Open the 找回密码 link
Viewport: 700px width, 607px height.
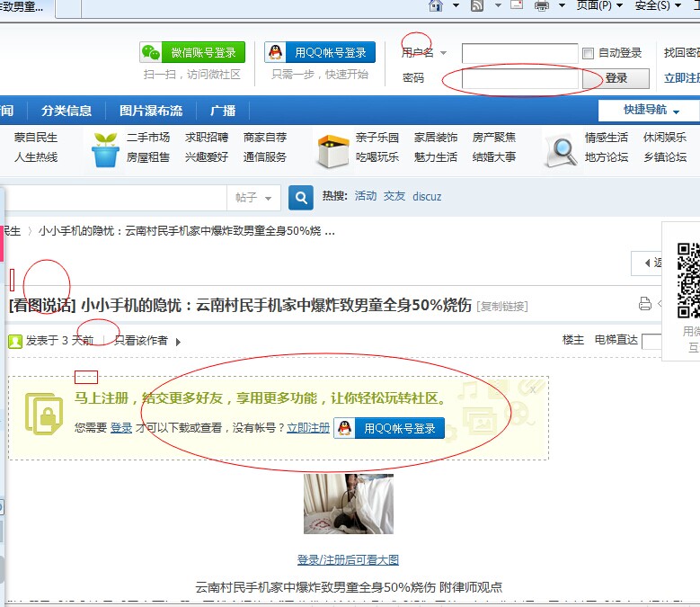tap(682, 53)
